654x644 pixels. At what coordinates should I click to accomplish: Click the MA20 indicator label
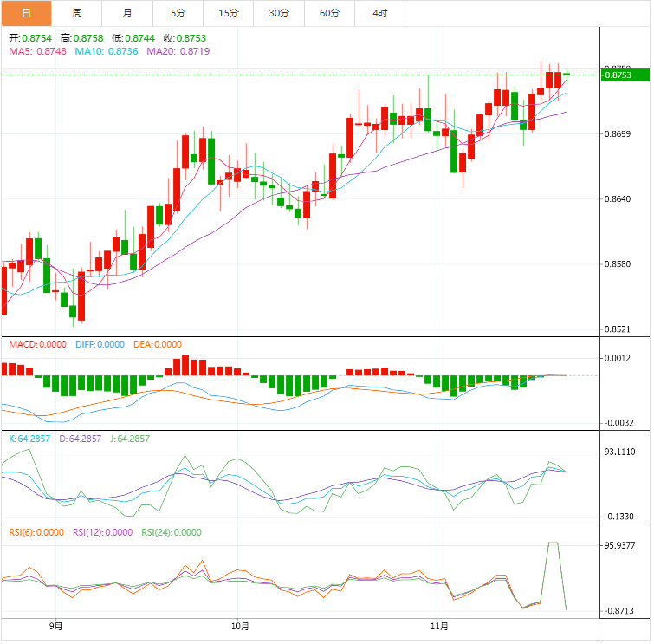(x=178, y=52)
